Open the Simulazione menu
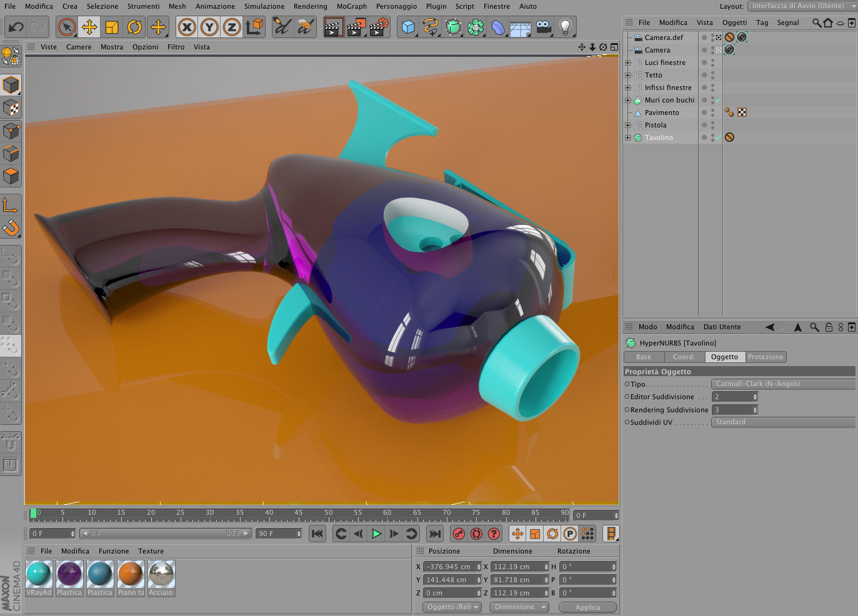Viewport: 858px width, 616px height. point(264,6)
